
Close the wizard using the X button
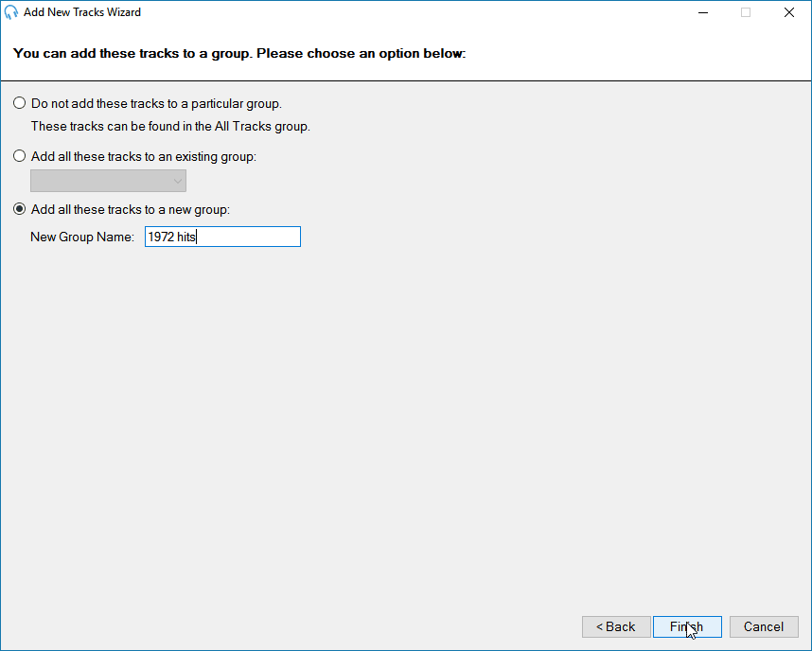[790, 12]
